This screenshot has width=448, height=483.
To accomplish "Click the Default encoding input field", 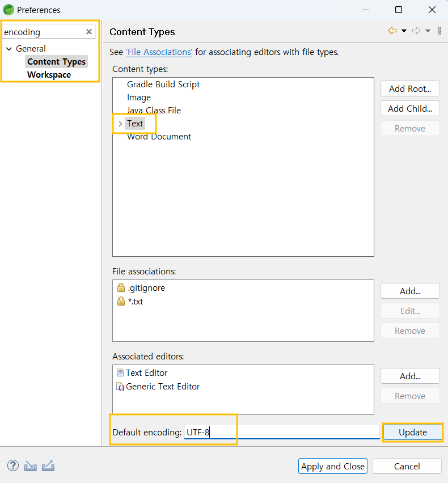I will 282,432.
